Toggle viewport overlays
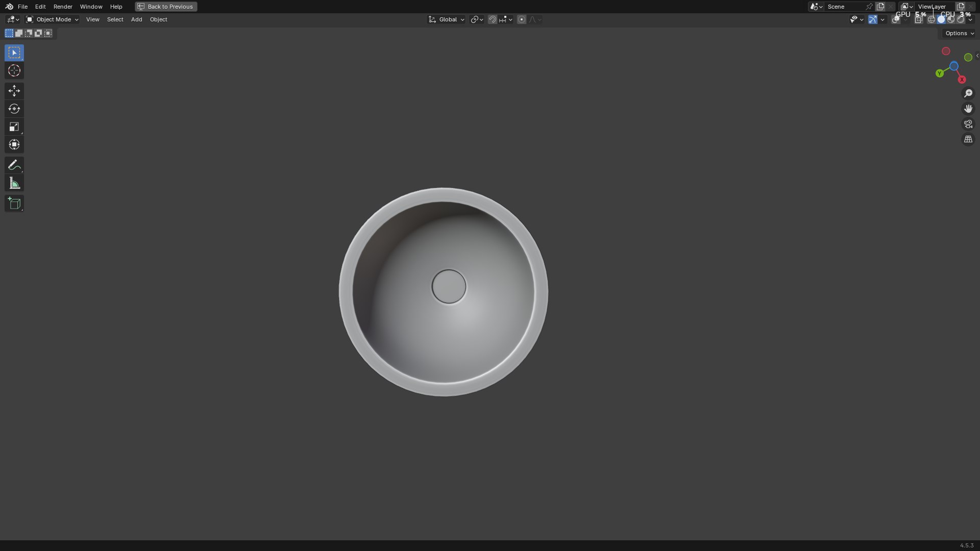 coord(896,19)
